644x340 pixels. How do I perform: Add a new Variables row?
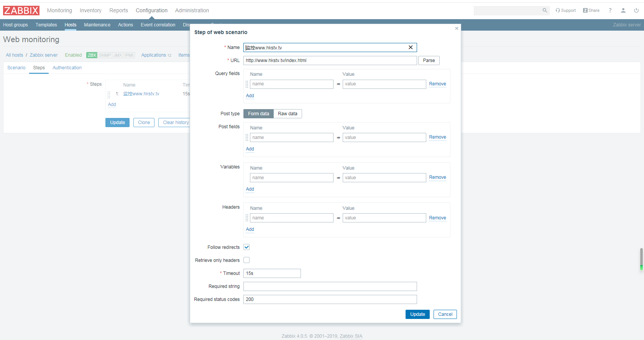tap(250, 189)
